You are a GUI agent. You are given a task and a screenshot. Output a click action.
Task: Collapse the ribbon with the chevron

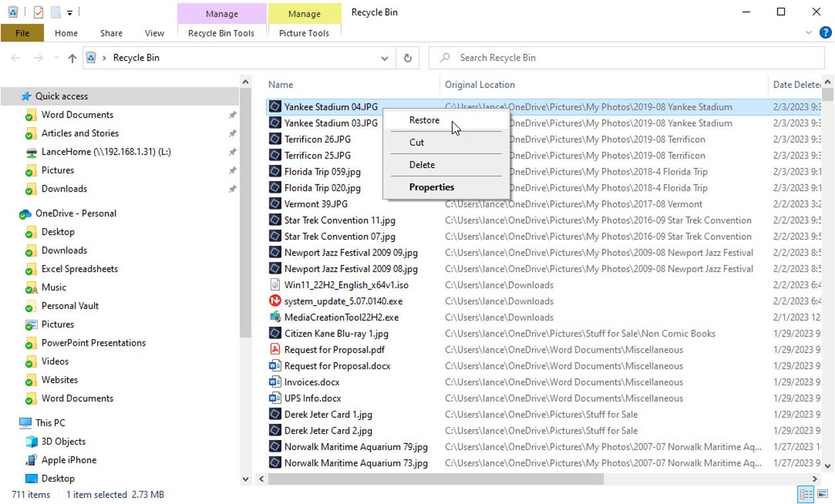[809, 33]
